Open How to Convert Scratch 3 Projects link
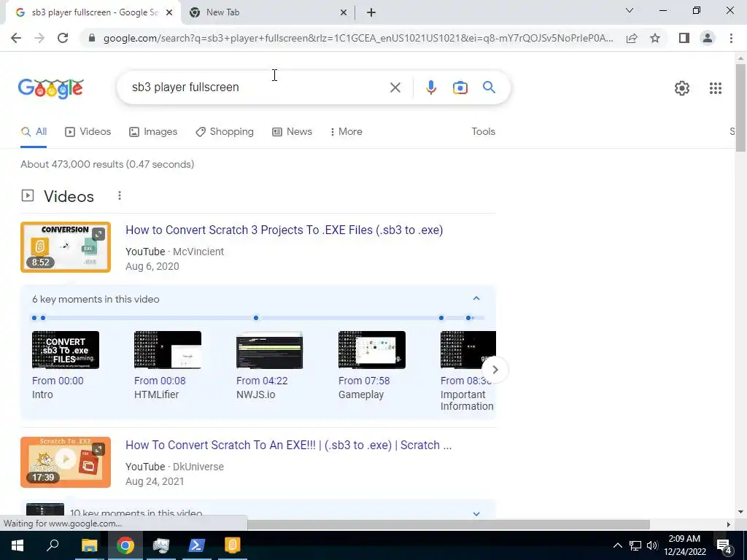 pyautogui.click(x=285, y=230)
